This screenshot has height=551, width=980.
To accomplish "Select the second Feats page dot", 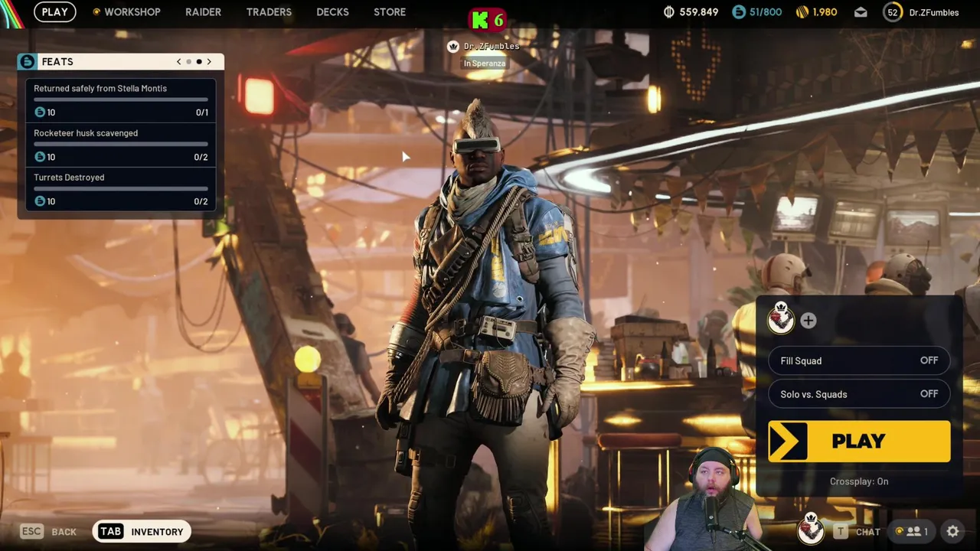I will 199,61.
